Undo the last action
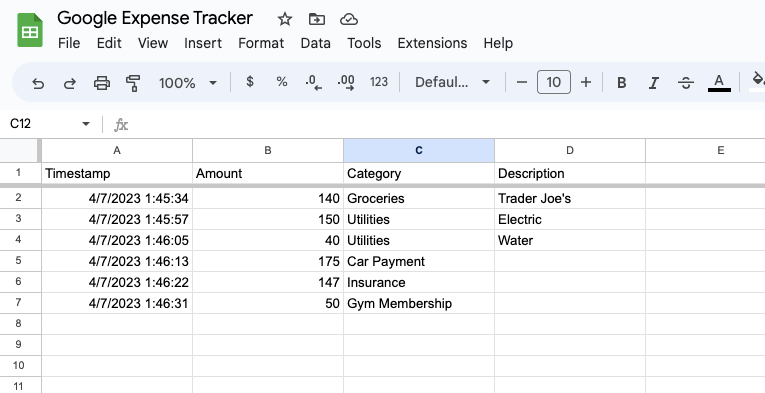The height and width of the screenshot is (393, 765). tap(38, 83)
